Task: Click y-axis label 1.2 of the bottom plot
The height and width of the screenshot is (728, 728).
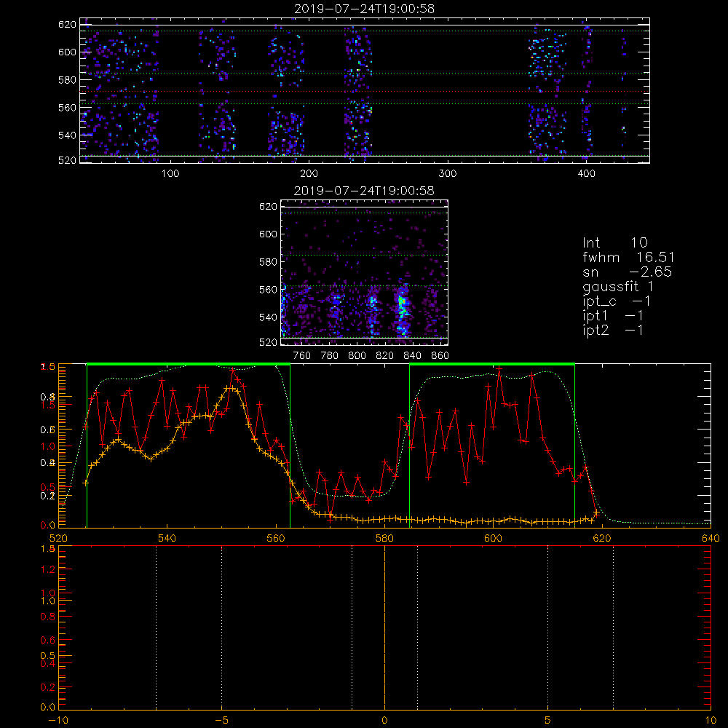Action: click(x=48, y=569)
